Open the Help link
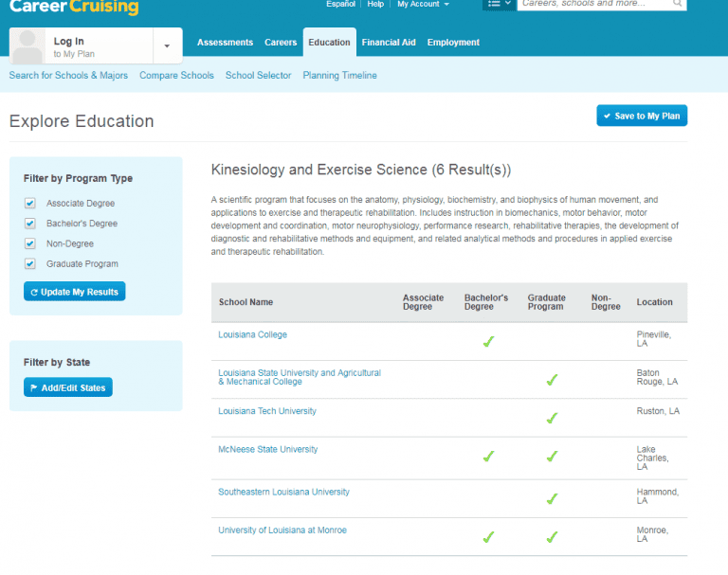The image size is (728, 575). coord(375,4)
